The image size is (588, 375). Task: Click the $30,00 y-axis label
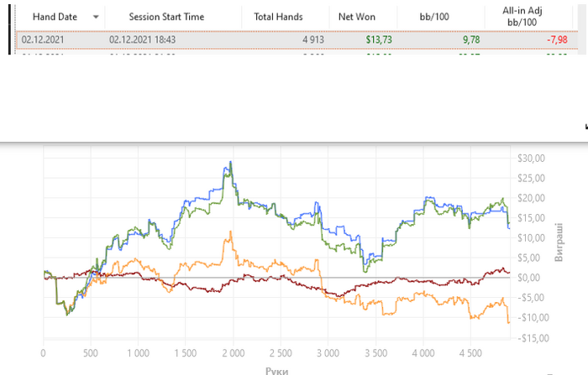click(531, 159)
